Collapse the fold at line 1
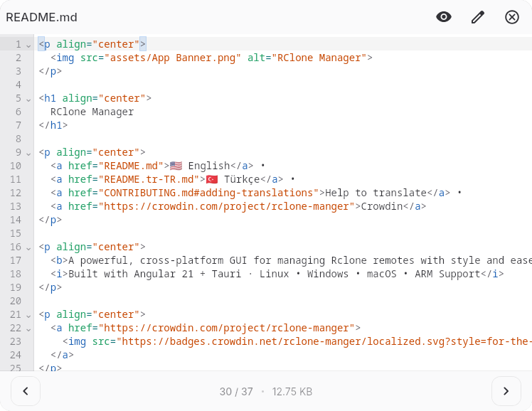 pos(28,45)
